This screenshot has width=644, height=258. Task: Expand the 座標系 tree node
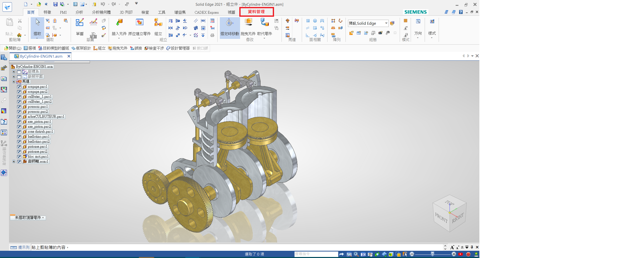pos(14,72)
